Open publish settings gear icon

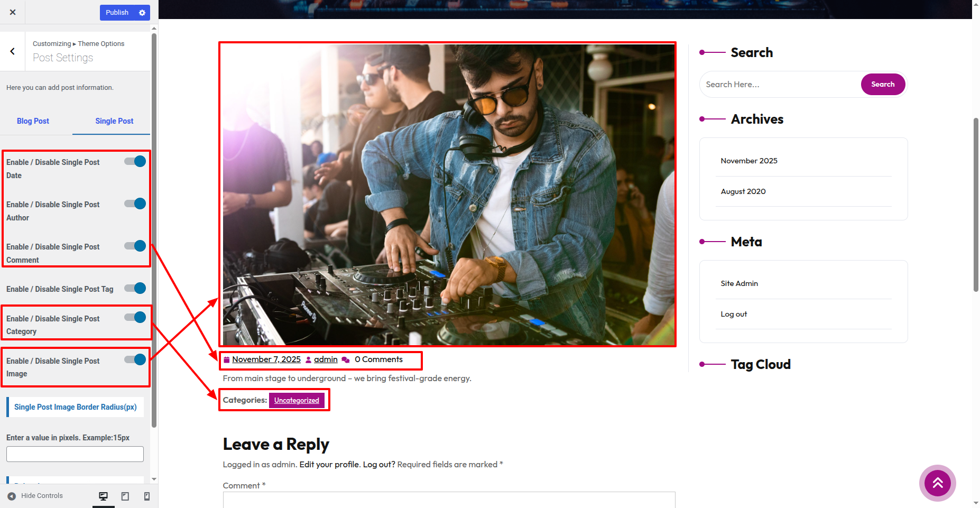click(142, 13)
